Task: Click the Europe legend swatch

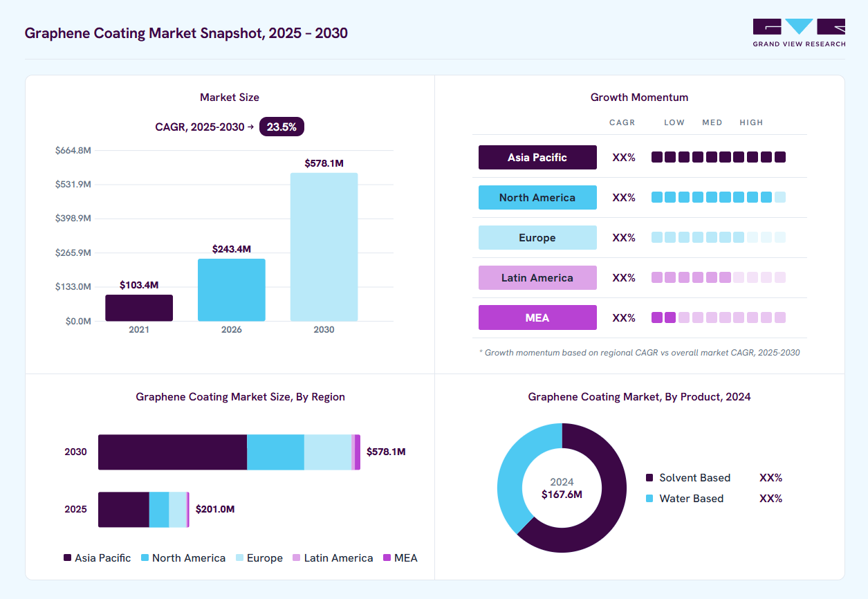Action: [x=239, y=557]
